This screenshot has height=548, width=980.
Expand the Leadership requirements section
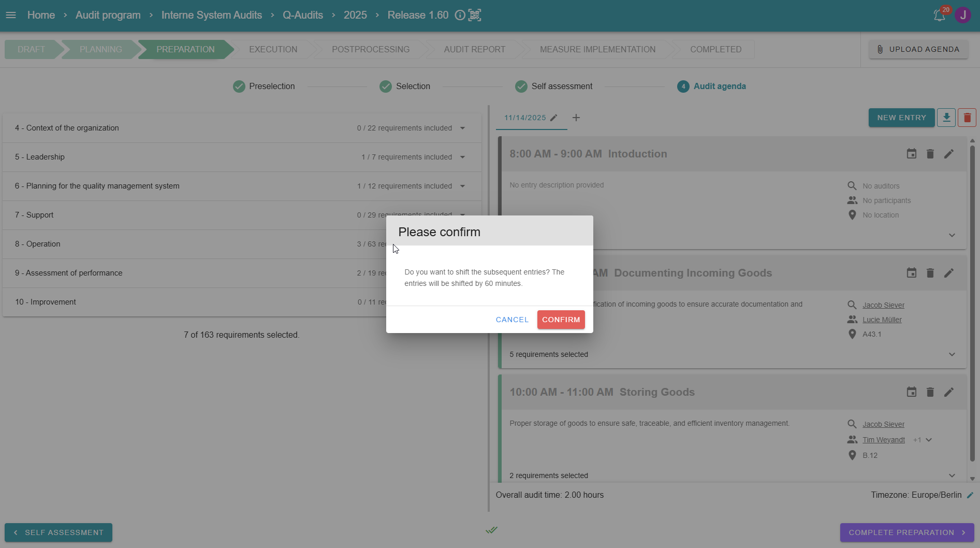(x=462, y=157)
